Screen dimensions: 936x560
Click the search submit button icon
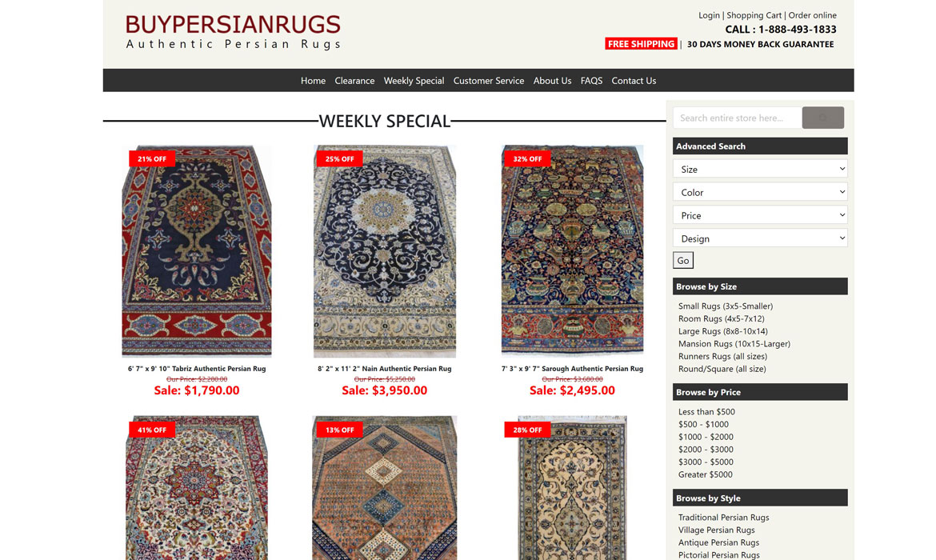tap(822, 118)
